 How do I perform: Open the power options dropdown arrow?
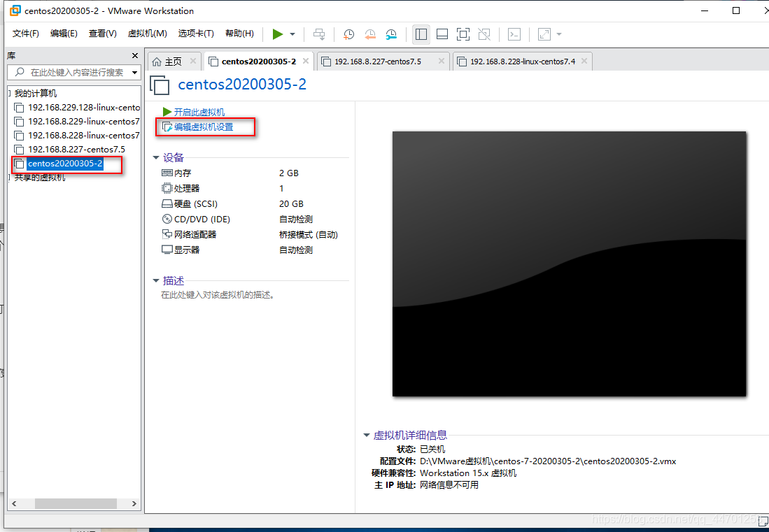point(292,34)
